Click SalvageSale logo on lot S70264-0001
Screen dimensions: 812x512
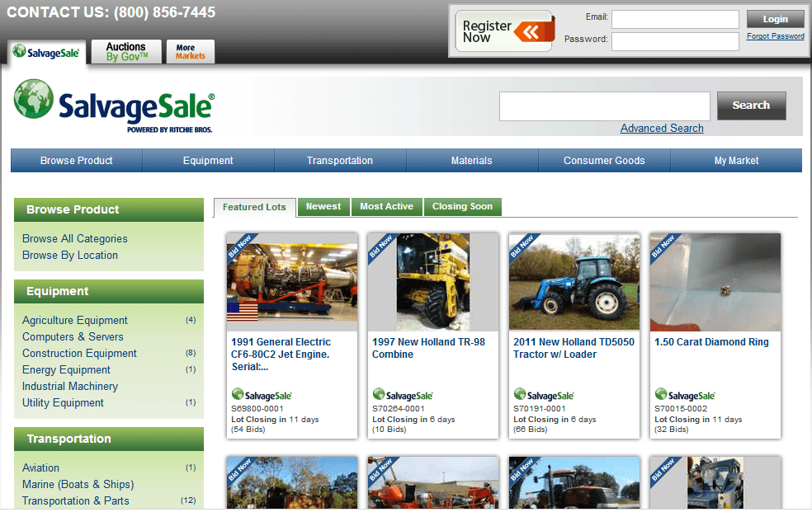pyautogui.click(x=403, y=395)
